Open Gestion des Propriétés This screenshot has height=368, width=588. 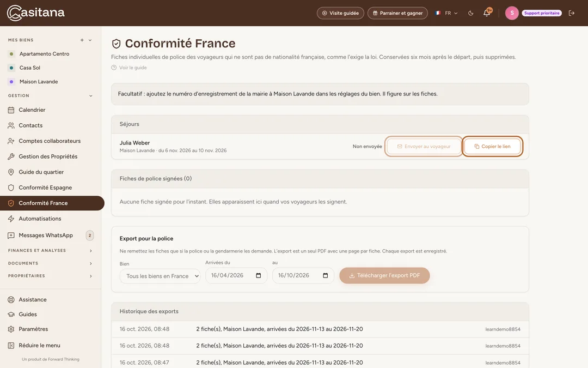point(51,156)
